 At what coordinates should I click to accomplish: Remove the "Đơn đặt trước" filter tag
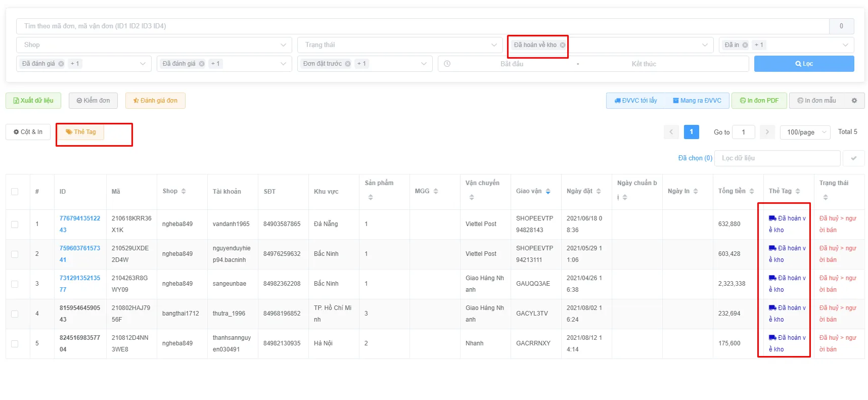pyautogui.click(x=348, y=64)
